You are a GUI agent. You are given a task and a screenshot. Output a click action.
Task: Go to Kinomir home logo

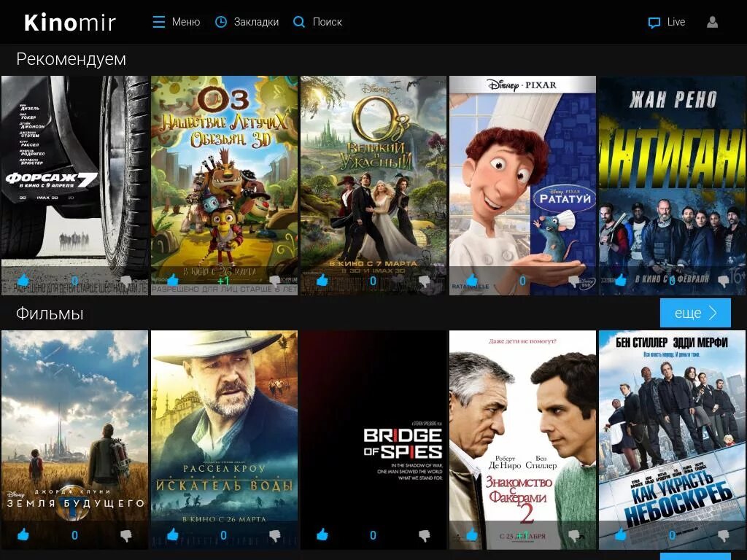tap(70, 23)
